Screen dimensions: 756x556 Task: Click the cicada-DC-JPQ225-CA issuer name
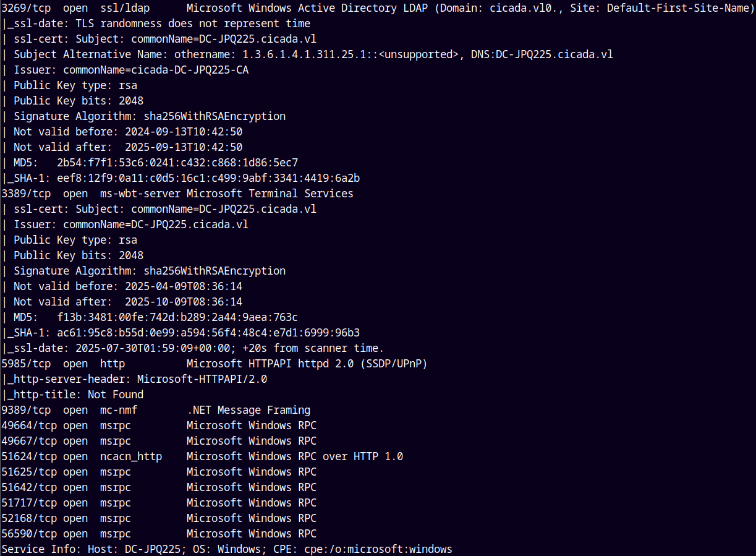click(x=156, y=70)
